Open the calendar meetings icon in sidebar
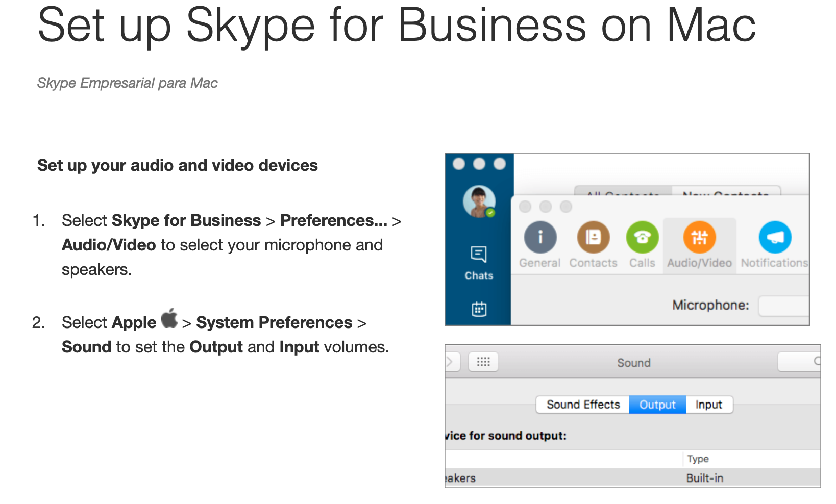Viewport: 836px width, 504px height. (479, 309)
